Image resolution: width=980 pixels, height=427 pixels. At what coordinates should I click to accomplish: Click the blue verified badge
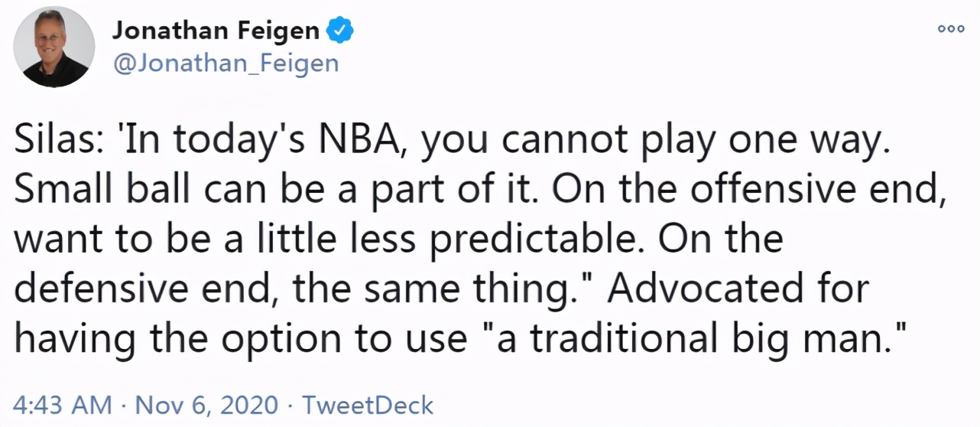339,31
